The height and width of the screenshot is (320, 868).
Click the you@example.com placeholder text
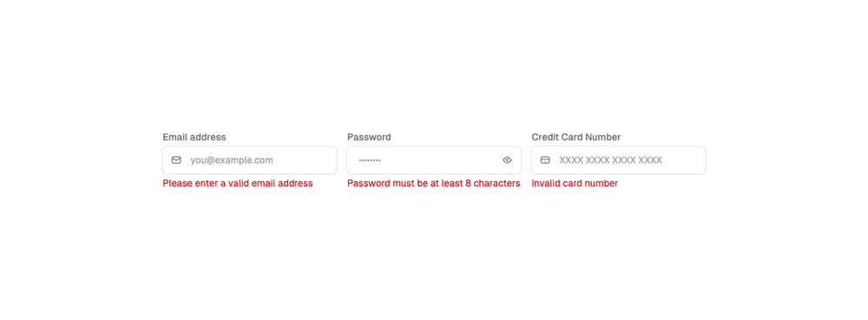click(232, 160)
